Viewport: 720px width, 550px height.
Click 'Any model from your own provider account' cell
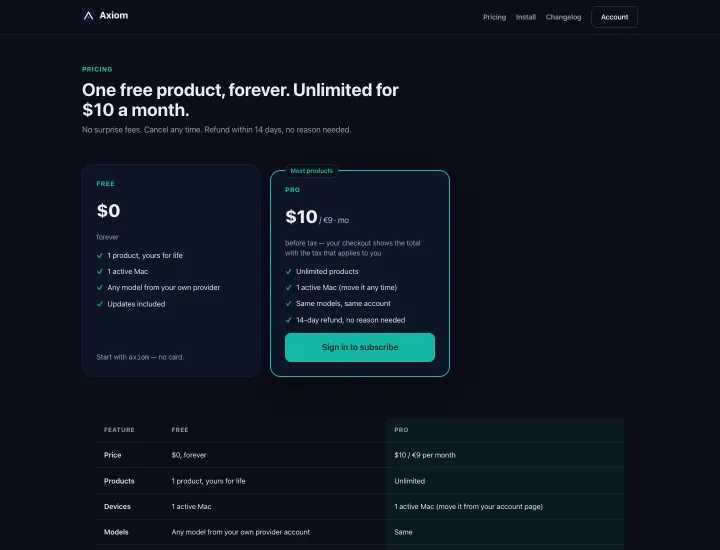(241, 532)
